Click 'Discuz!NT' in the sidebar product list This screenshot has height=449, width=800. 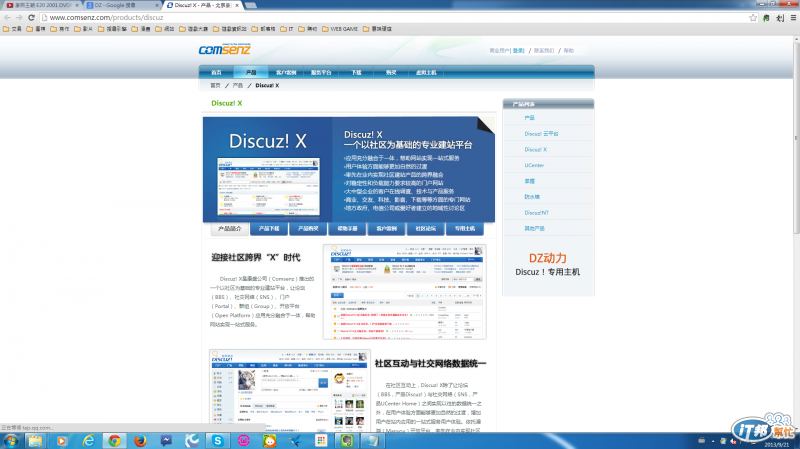(x=537, y=213)
